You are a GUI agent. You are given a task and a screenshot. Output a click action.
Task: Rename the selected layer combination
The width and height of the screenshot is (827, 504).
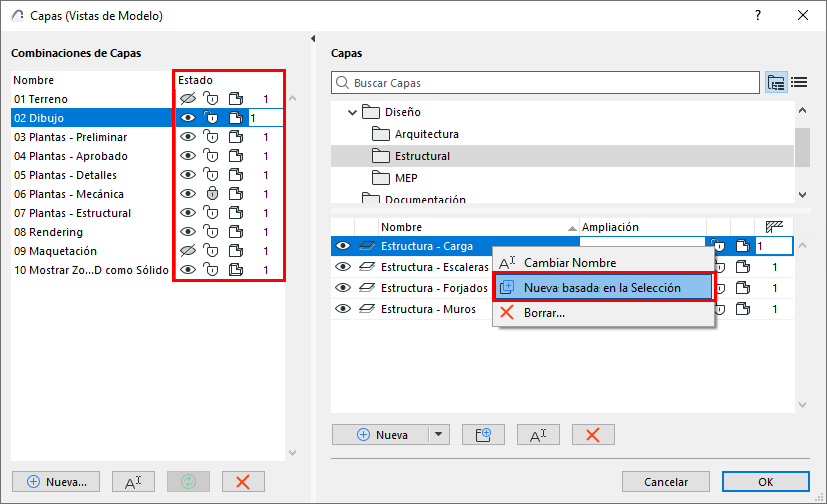click(x=133, y=481)
